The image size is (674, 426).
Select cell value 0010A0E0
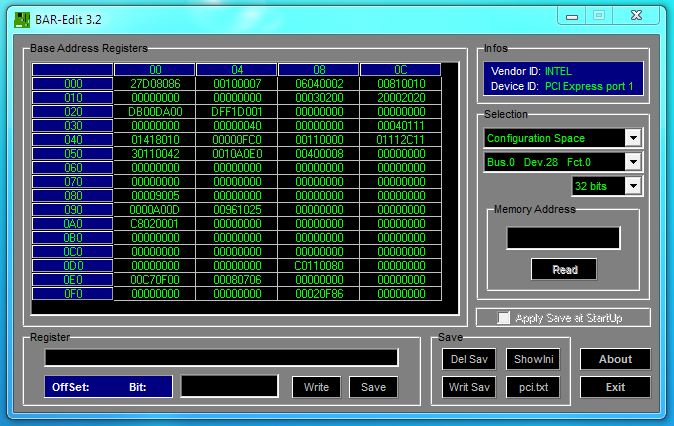236,153
